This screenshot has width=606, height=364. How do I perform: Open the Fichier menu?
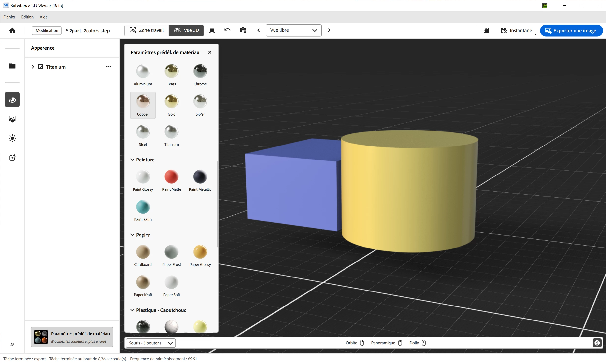tap(9, 17)
